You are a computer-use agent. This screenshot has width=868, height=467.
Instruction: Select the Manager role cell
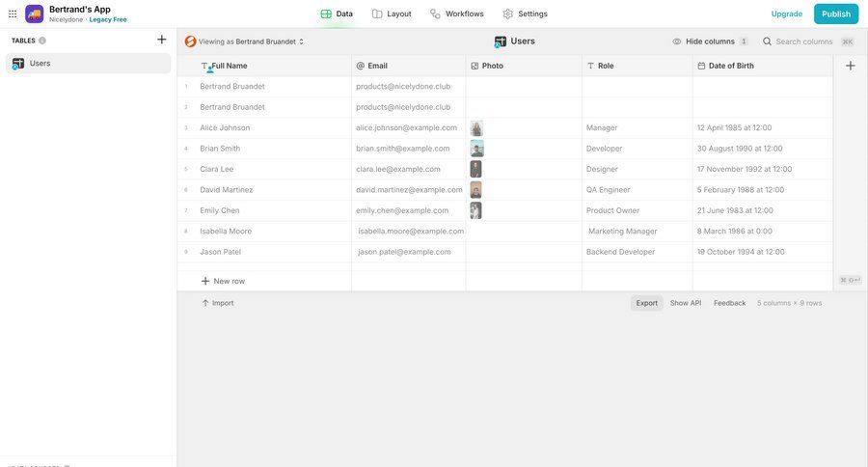[637, 128]
